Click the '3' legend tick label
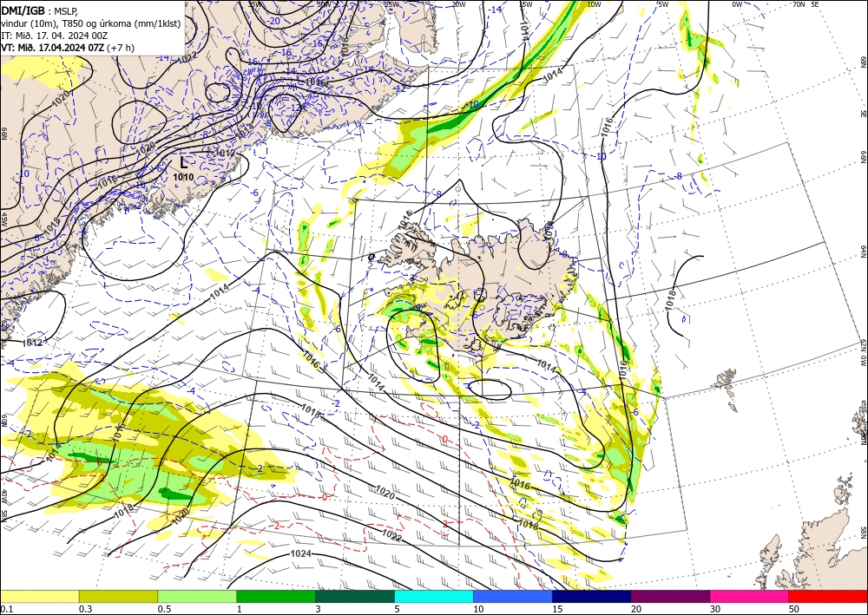Screen dimensions: 868x615 point(318,609)
